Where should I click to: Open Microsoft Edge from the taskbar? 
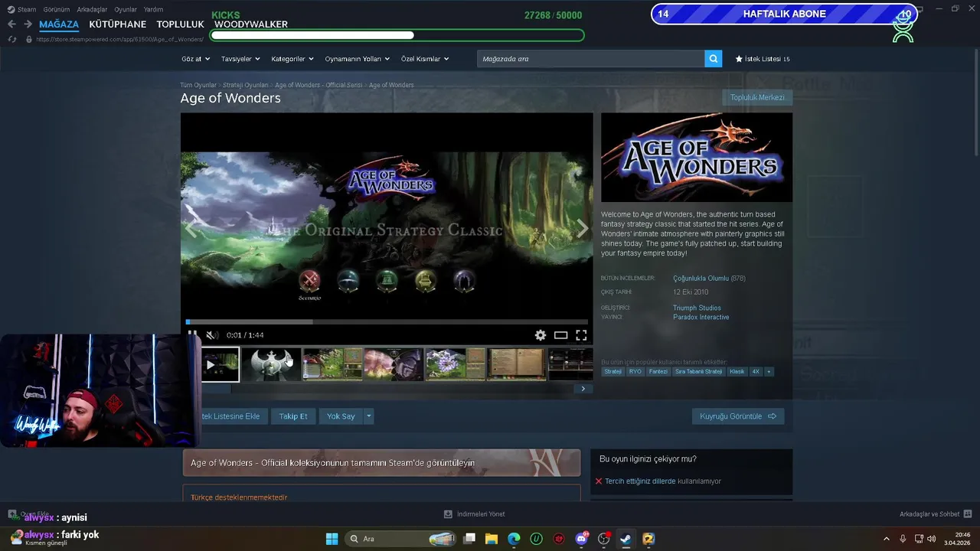pos(514,539)
